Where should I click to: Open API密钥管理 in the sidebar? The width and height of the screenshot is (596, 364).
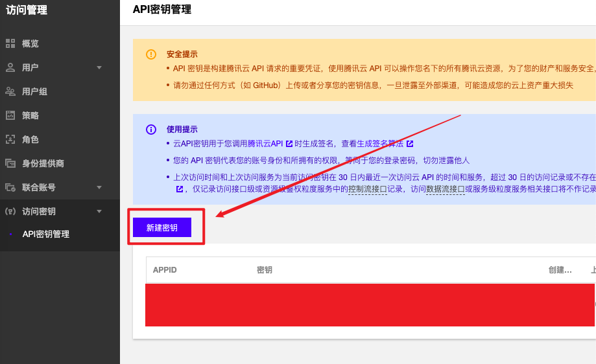[45, 234]
